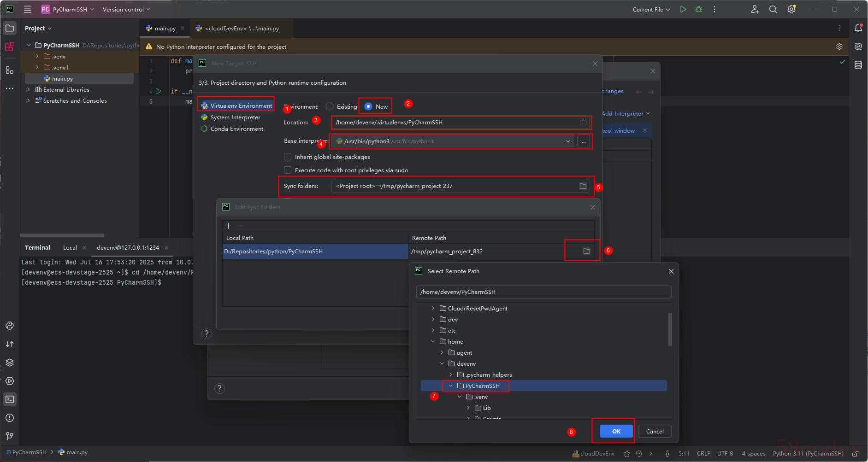
Task: Expand the .venv1 folder in Project tree
Action: [37, 67]
